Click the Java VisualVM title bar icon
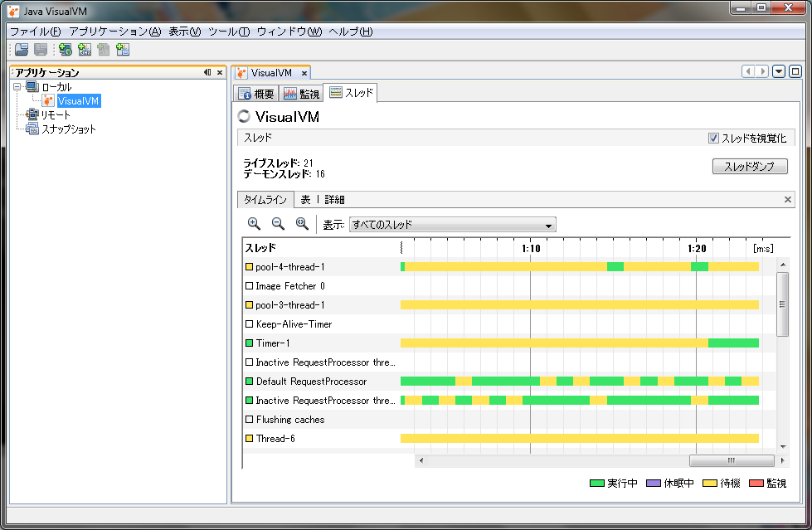812x530 pixels. click(x=13, y=11)
